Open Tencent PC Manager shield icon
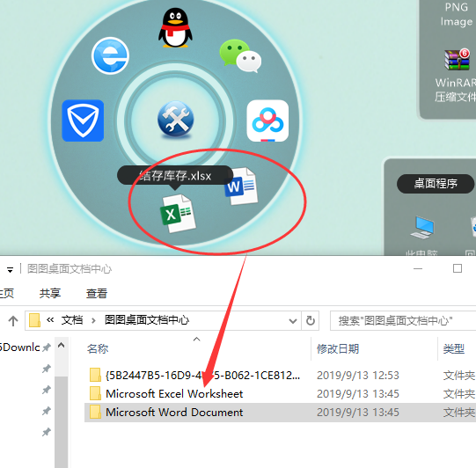The width and height of the screenshot is (476, 468). pos(83,121)
